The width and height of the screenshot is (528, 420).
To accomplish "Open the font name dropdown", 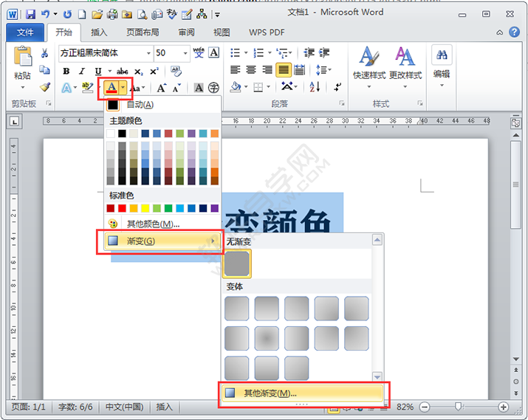I will click(x=148, y=53).
